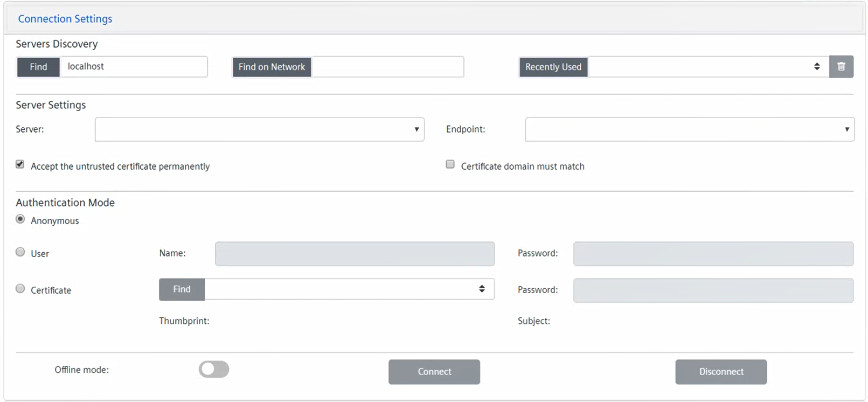Select User authentication mode

20,252
